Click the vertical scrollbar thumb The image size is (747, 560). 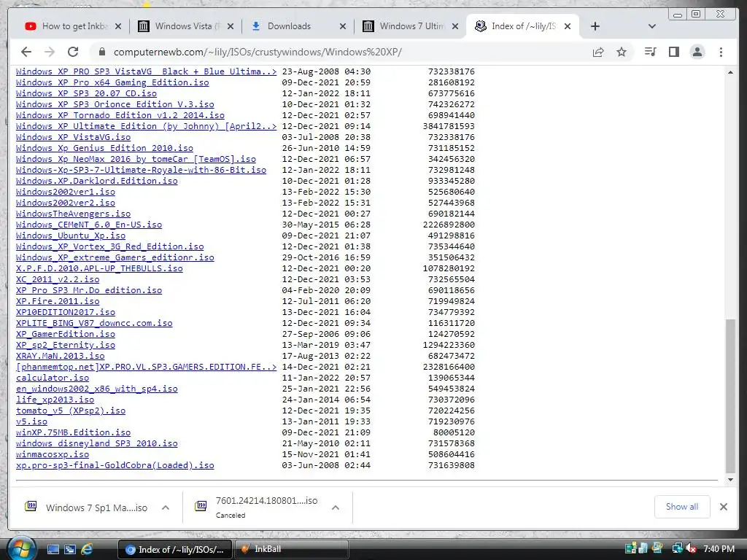[730, 396]
